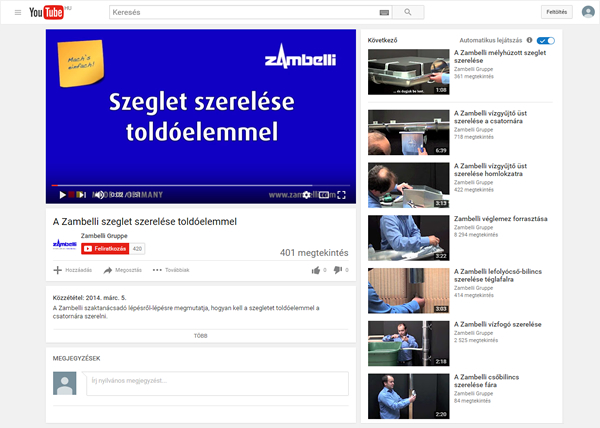Click the 401 megtekintés view count
This screenshot has height=428, width=600.
[314, 253]
